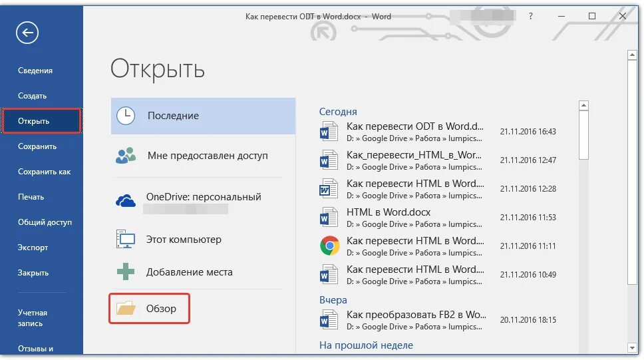644x360 pixels.
Task: Select Экспорт in the sidebar
Action: (x=33, y=248)
